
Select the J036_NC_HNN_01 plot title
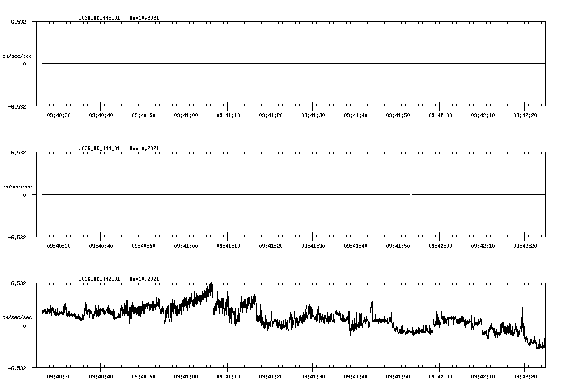[x=99, y=148]
